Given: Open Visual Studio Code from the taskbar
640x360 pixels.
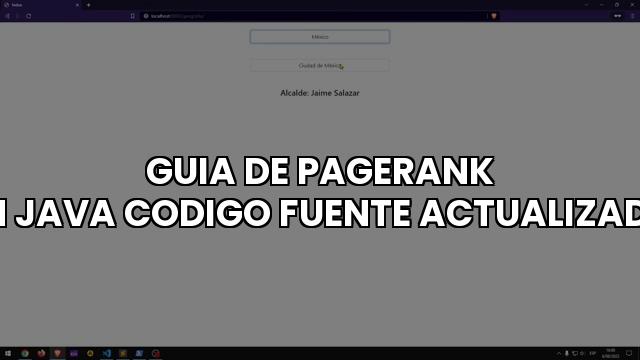Looking at the screenshot, I should click(107, 353).
